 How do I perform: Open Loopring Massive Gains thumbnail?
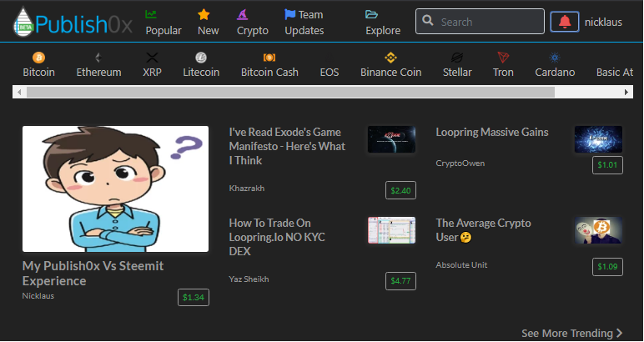tap(598, 139)
